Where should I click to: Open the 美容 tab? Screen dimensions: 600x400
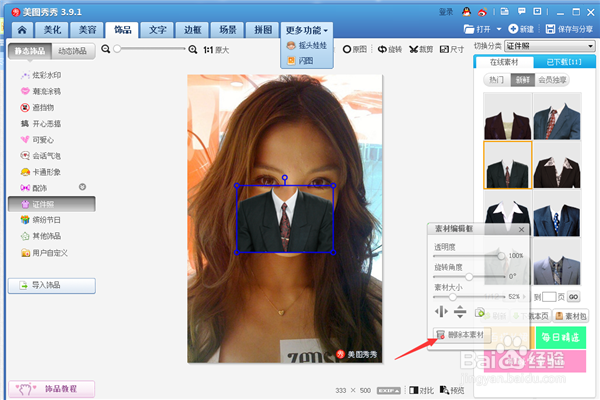[x=87, y=30]
